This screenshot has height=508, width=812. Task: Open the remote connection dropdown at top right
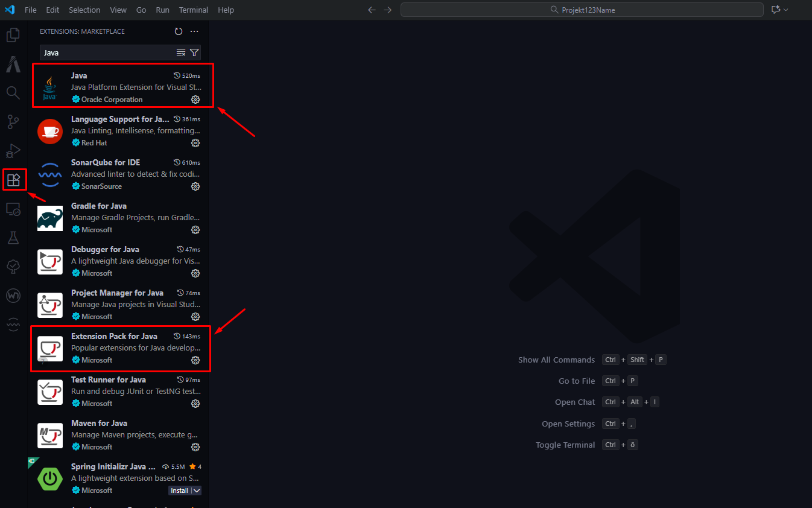pyautogui.click(x=780, y=9)
